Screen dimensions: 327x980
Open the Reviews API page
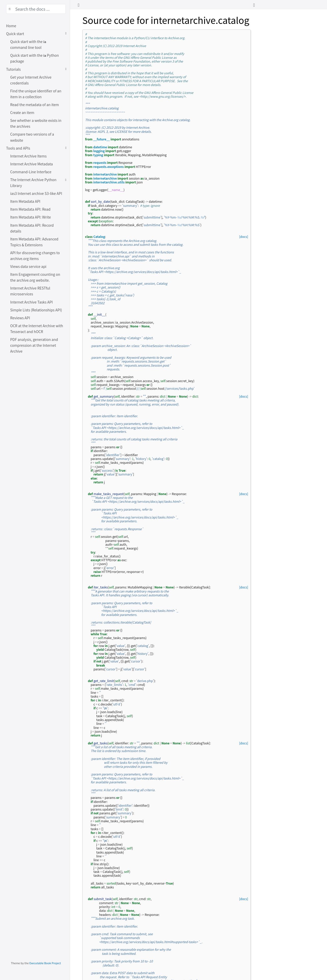click(20, 318)
